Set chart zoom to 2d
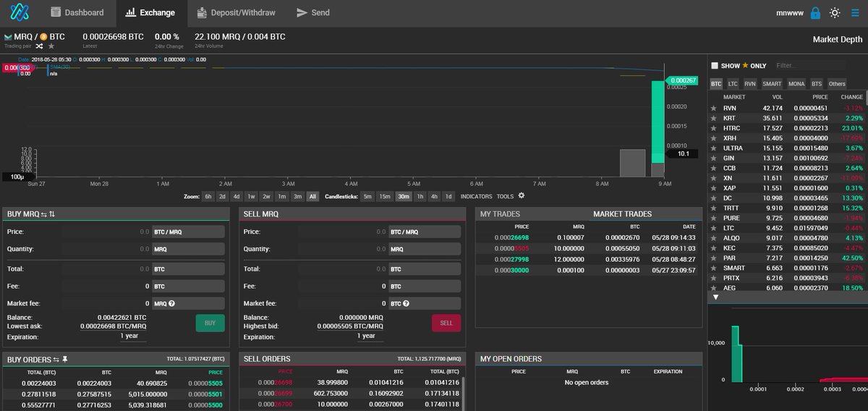 tap(223, 196)
